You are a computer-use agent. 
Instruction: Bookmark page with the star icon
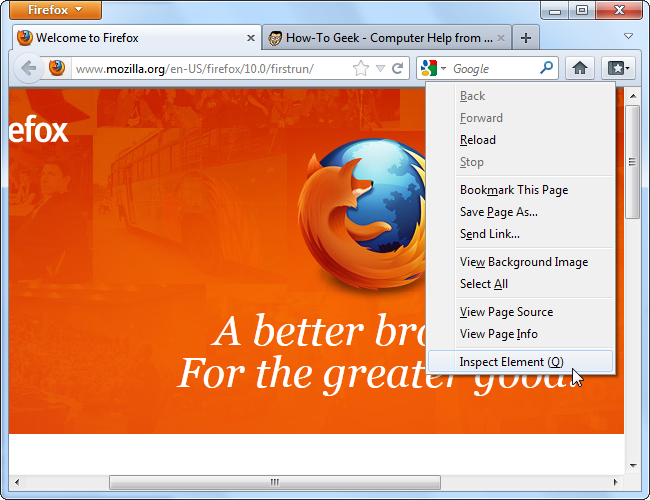click(x=361, y=69)
